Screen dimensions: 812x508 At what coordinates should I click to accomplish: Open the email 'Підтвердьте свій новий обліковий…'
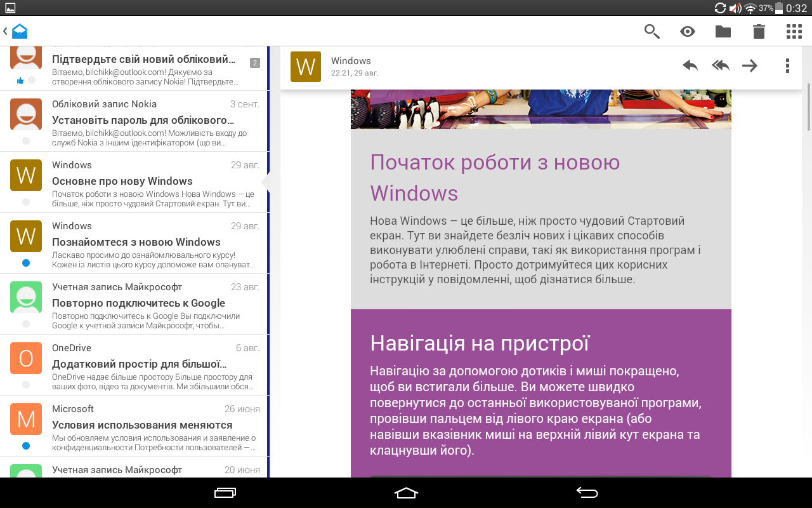click(x=133, y=69)
